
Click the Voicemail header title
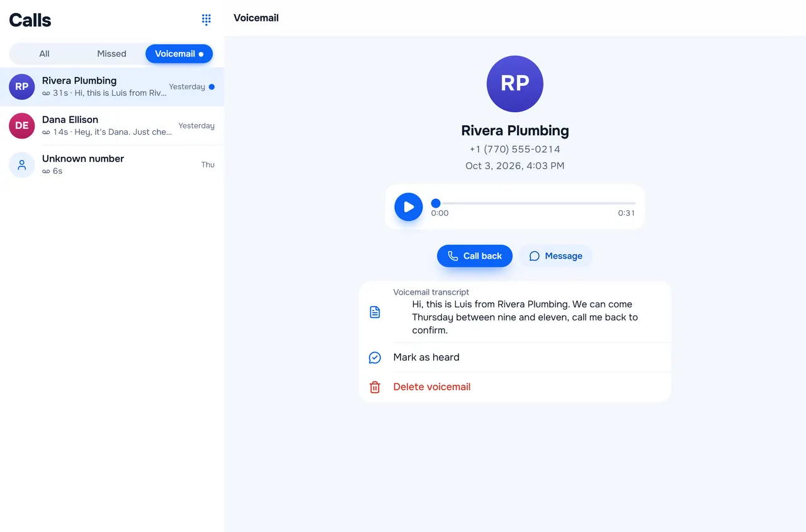pyautogui.click(x=256, y=18)
